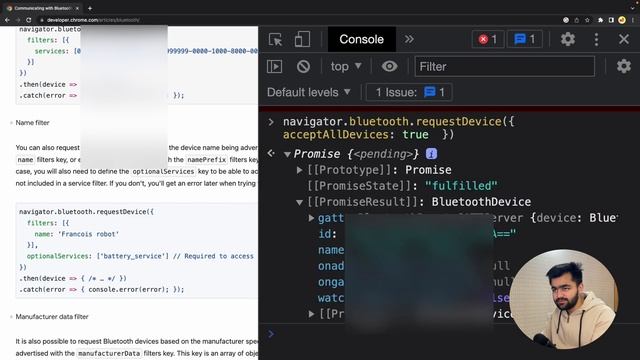Open DevTools settings gear in top bar

tap(567, 39)
